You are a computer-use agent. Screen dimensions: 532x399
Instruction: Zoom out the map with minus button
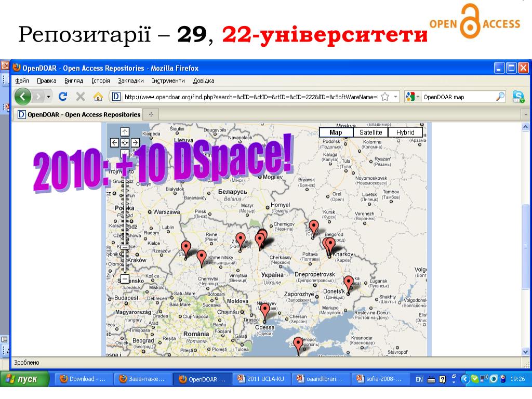125,279
